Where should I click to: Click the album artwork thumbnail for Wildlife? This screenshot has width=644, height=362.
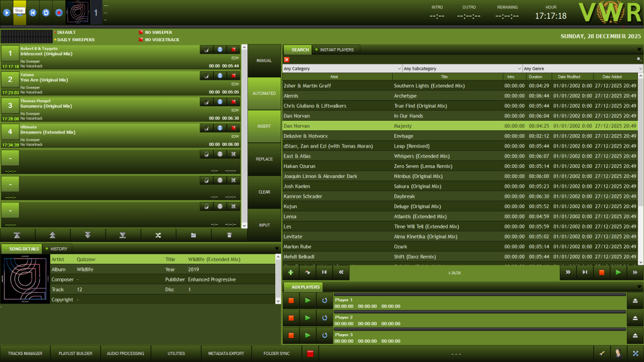tap(24, 279)
